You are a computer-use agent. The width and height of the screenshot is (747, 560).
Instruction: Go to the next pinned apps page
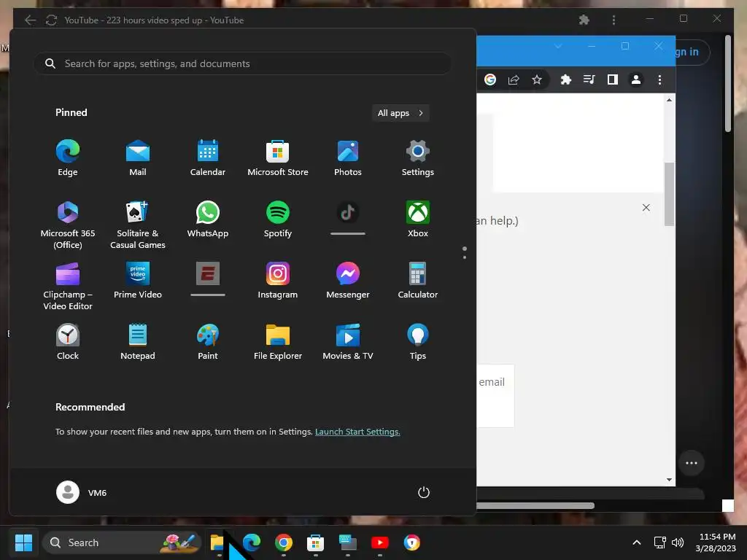pos(465,257)
